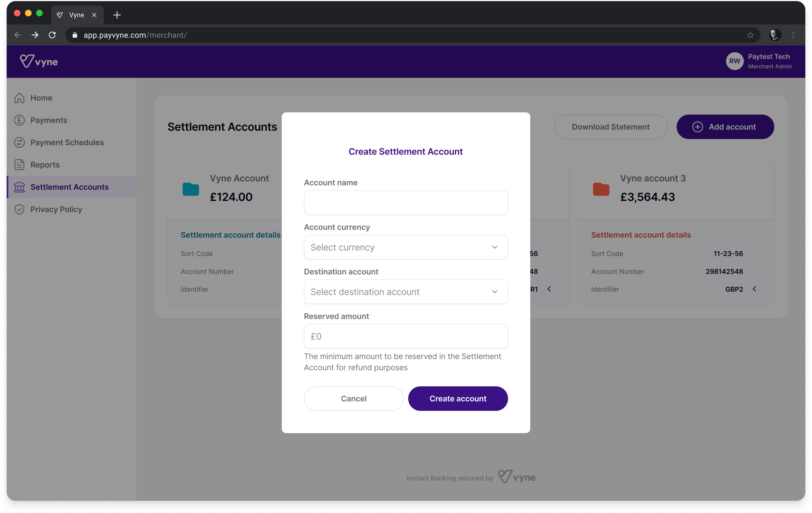This screenshot has width=812, height=513.
Task: Open the Payments menu item
Action: pyautogui.click(x=49, y=120)
